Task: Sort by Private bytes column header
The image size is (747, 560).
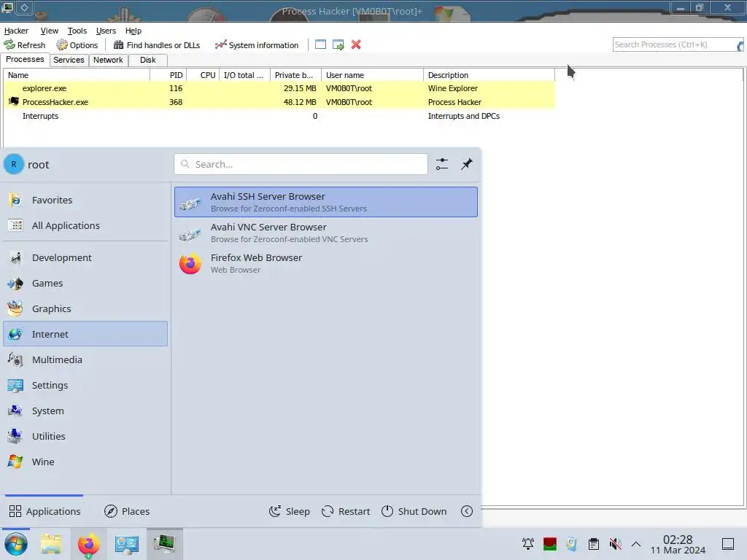Action: 296,75
